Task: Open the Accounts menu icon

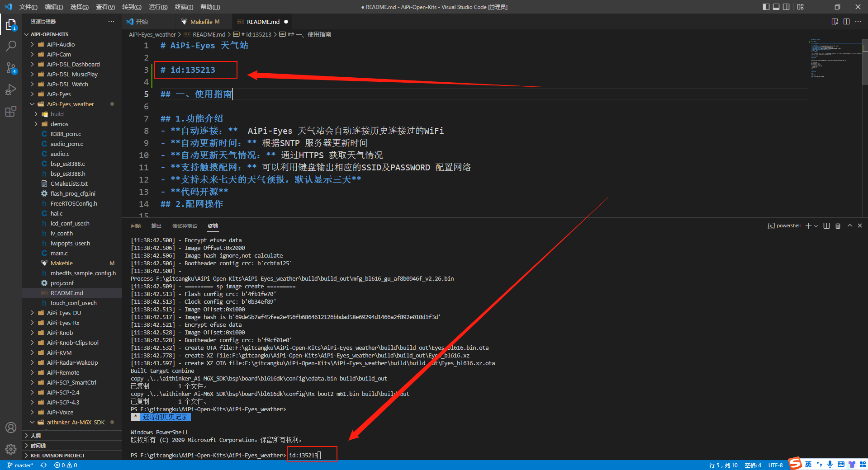Action: click(x=11, y=428)
